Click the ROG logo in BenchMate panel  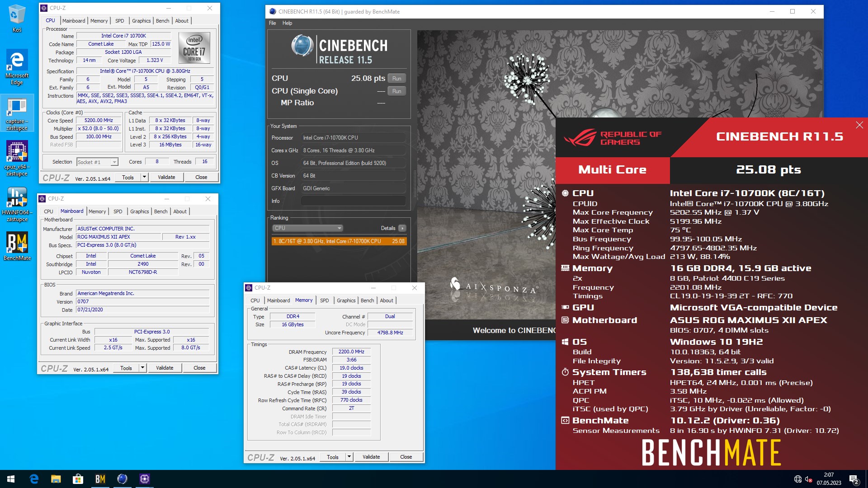click(x=580, y=137)
